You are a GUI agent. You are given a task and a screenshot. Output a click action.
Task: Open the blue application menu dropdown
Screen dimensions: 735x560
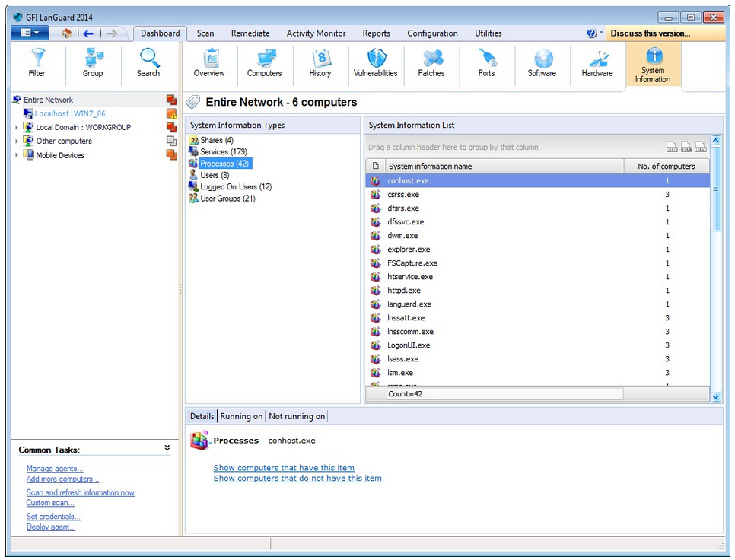coord(29,33)
